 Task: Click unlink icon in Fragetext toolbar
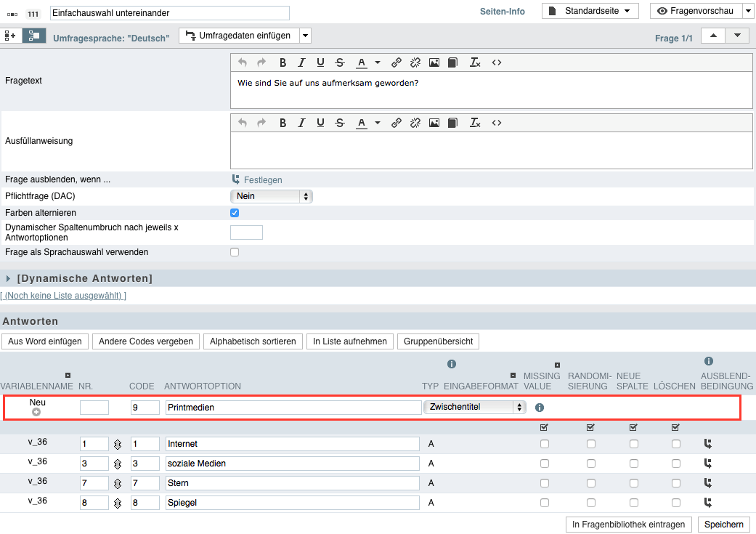click(415, 62)
